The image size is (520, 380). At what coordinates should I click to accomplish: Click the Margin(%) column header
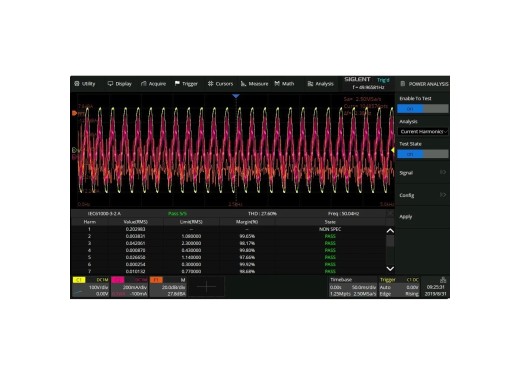pyautogui.click(x=247, y=222)
